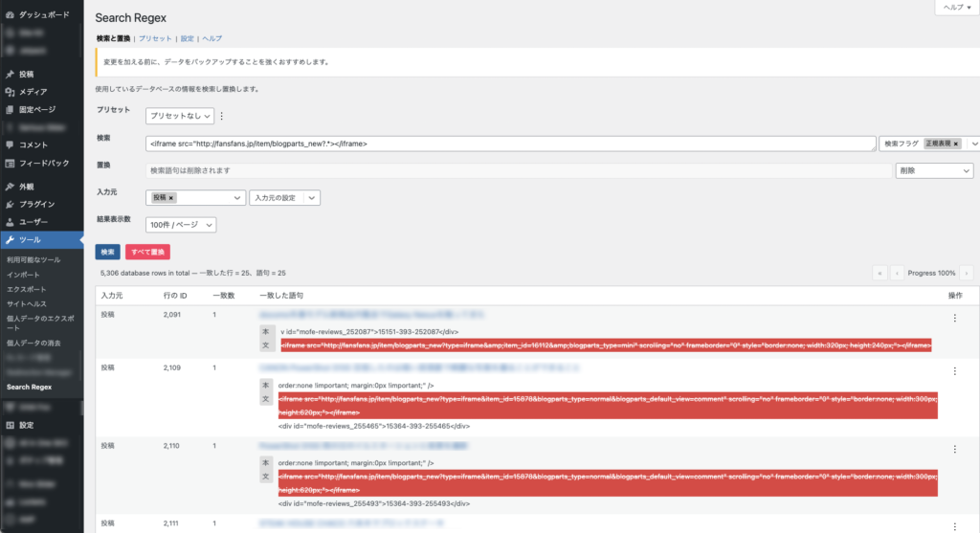Click the 入力元 column header
The image size is (980, 533).
tap(112, 296)
